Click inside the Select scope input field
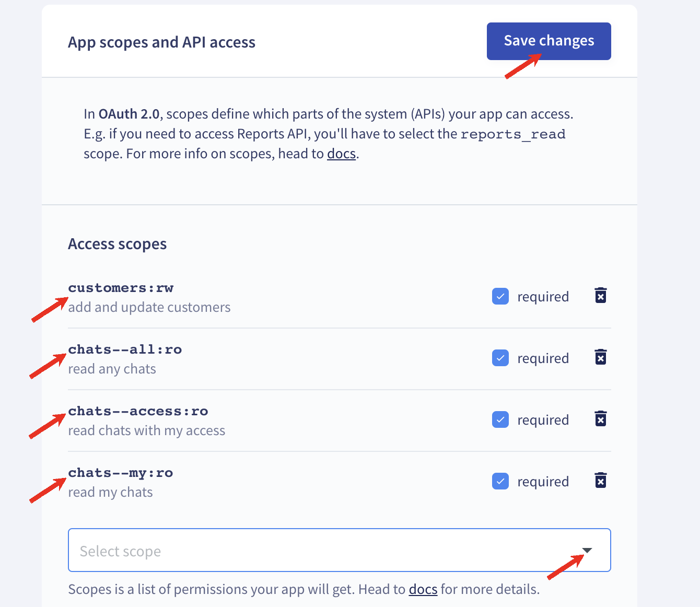The height and width of the screenshot is (607, 700). (x=313, y=551)
